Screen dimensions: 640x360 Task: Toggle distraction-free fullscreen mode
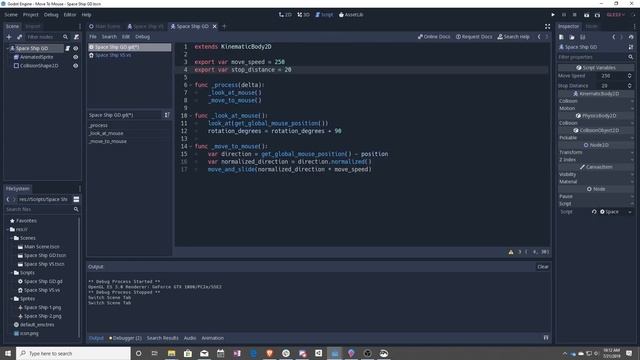(547, 27)
